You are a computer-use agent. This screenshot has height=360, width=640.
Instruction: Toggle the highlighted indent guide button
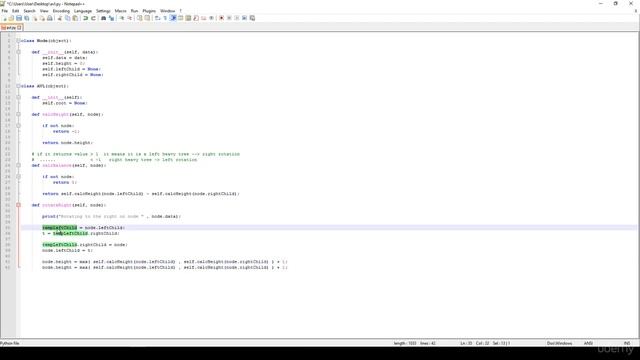[173, 18]
